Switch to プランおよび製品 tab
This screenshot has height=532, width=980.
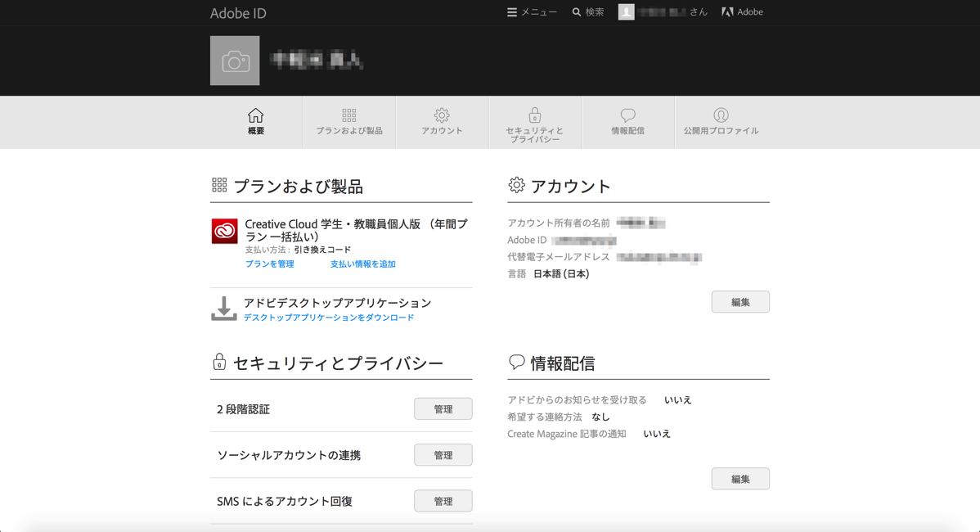(x=348, y=123)
